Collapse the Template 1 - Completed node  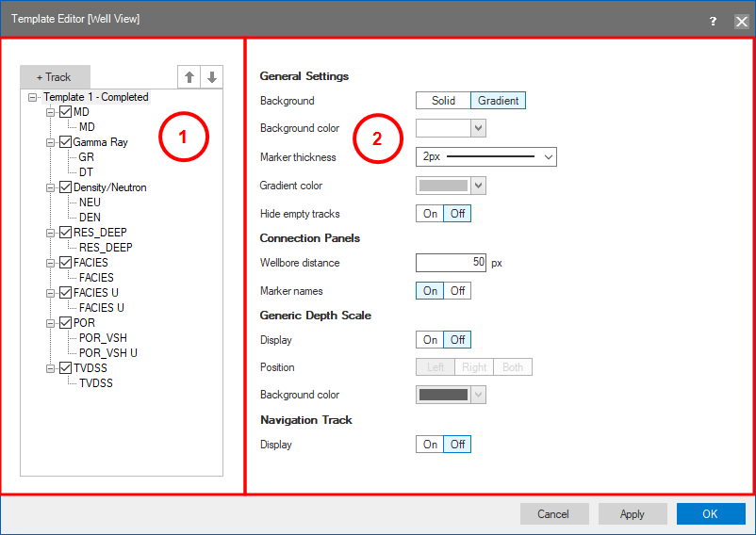click(33, 97)
